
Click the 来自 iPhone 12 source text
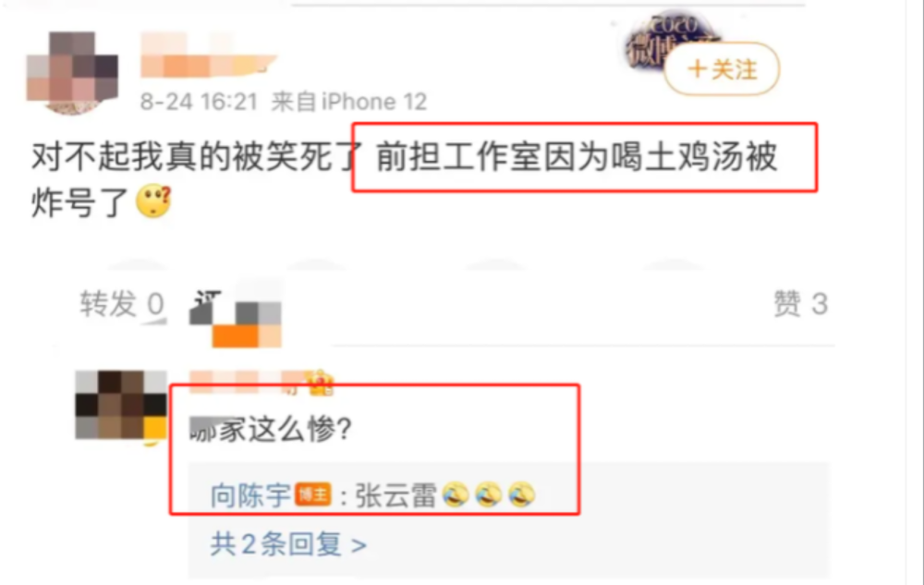tap(349, 102)
